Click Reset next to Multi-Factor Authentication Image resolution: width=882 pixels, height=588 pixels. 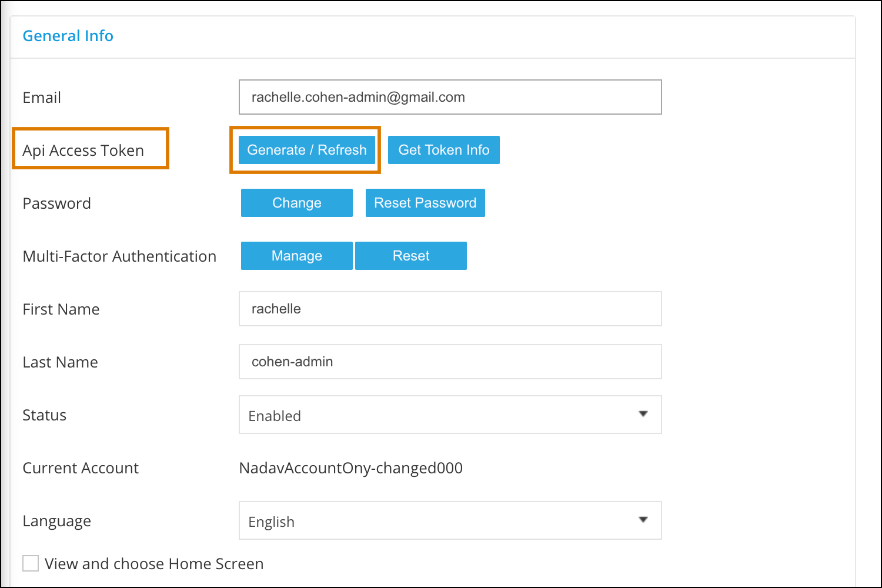(x=411, y=256)
